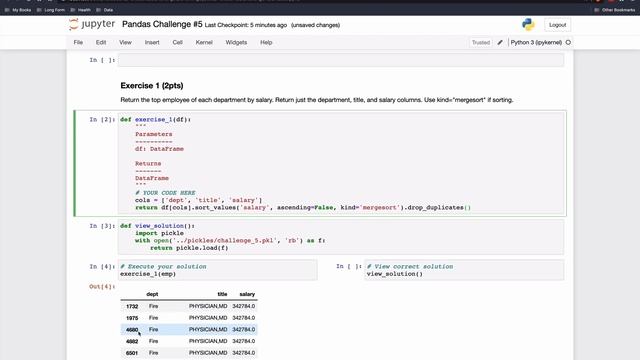Open the Kernel menu
The width and height of the screenshot is (640, 360).
point(204,42)
